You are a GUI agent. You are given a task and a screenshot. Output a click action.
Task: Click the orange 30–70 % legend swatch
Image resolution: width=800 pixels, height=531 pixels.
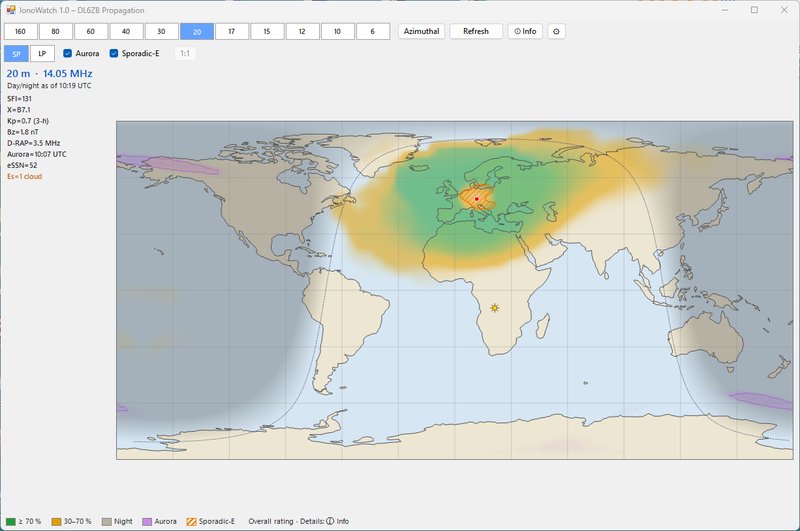click(x=56, y=521)
